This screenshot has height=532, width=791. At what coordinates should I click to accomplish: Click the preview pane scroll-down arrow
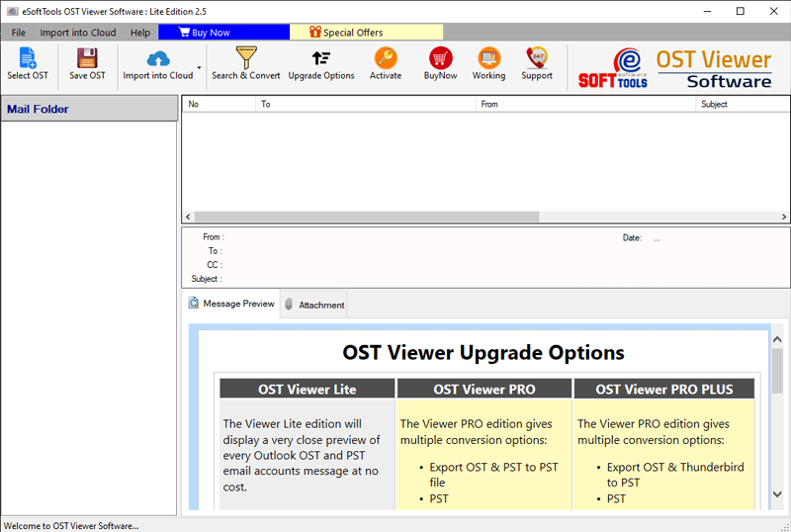coord(777,494)
